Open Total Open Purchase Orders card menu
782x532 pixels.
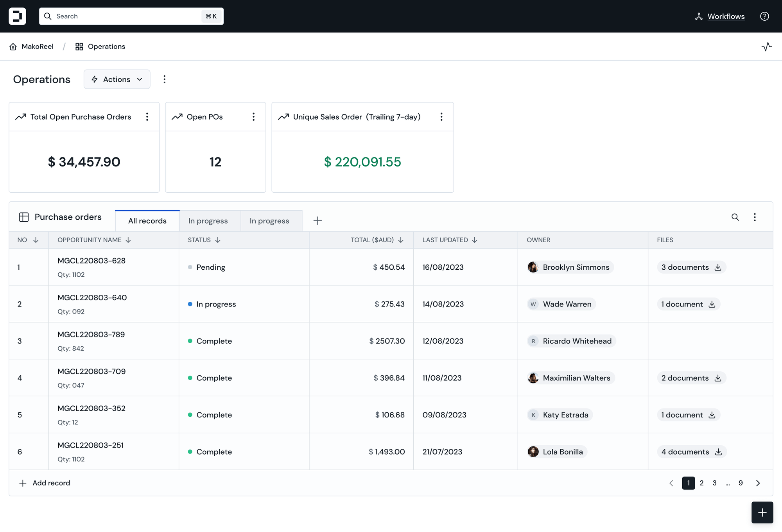click(147, 117)
